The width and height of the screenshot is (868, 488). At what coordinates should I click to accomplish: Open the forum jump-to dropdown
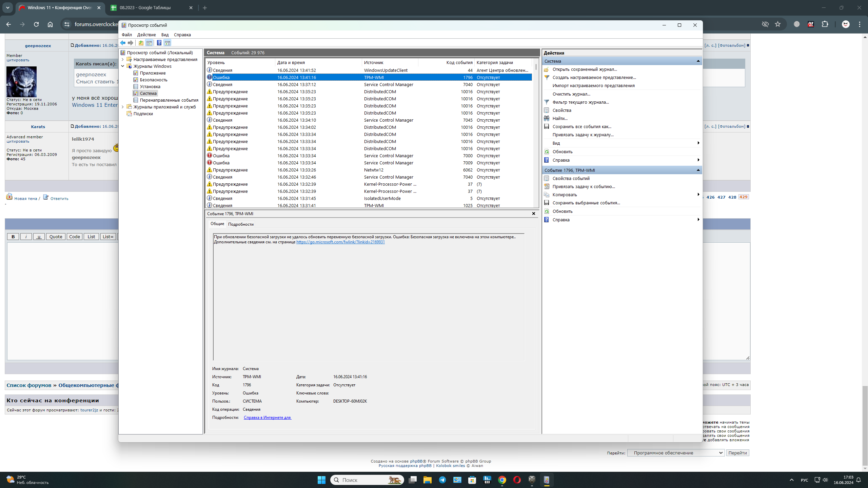[x=676, y=453]
